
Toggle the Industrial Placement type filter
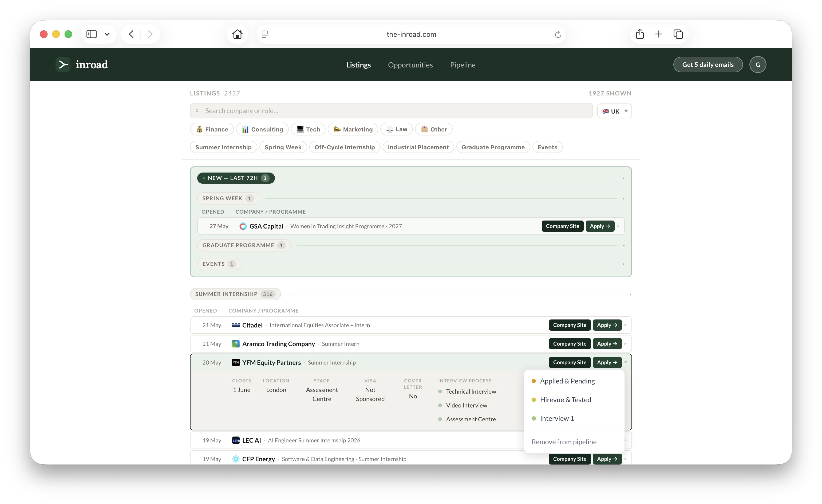pyautogui.click(x=418, y=147)
